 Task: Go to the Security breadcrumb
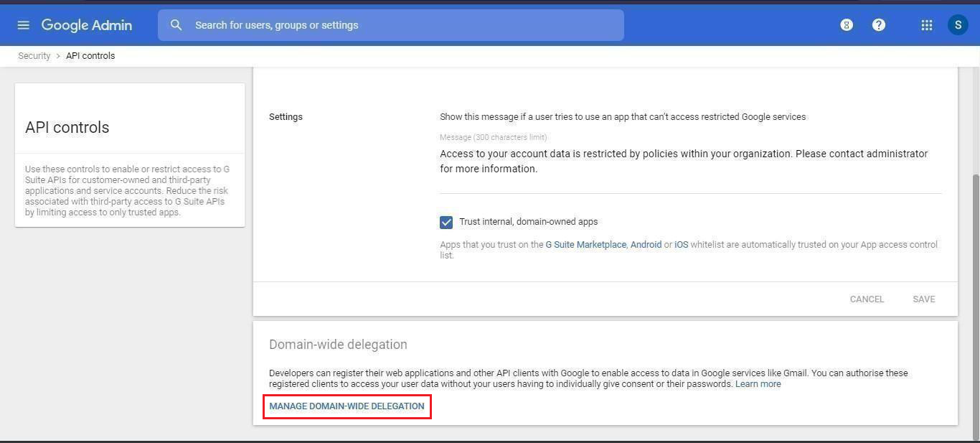point(34,56)
